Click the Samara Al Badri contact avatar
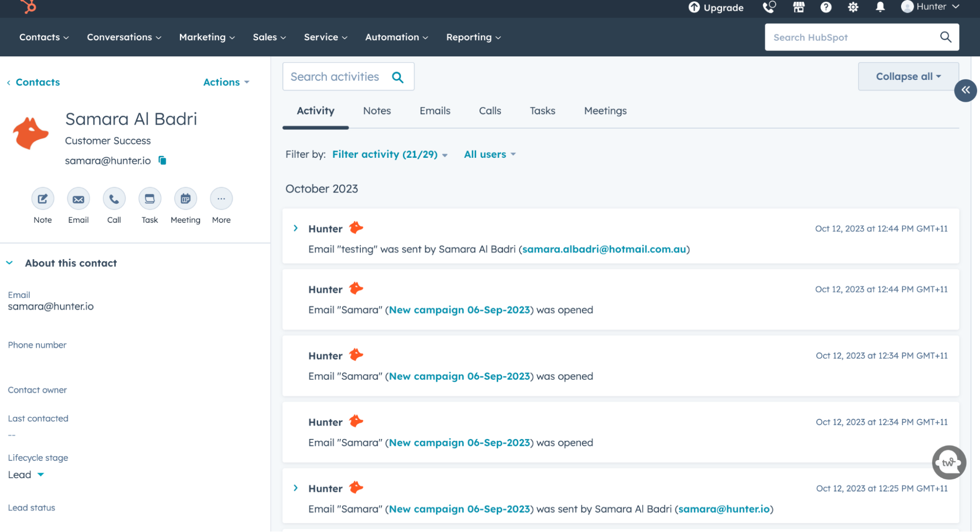 (30, 133)
